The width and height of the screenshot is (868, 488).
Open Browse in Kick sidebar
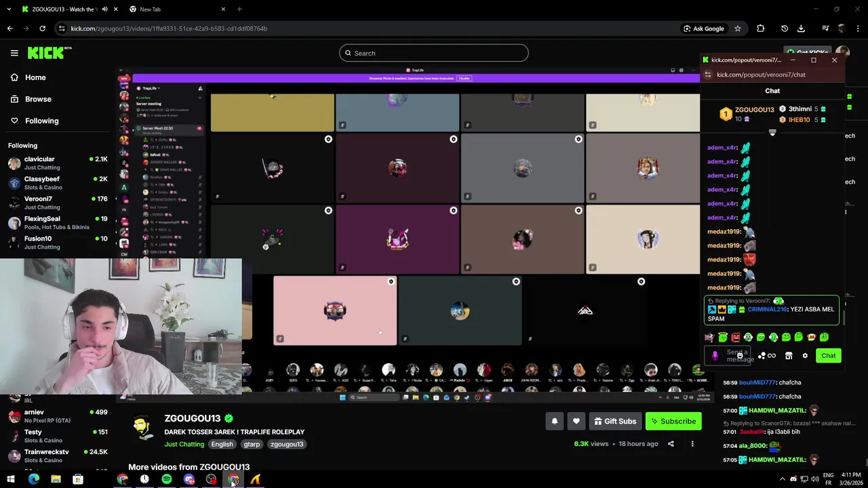tap(31, 99)
